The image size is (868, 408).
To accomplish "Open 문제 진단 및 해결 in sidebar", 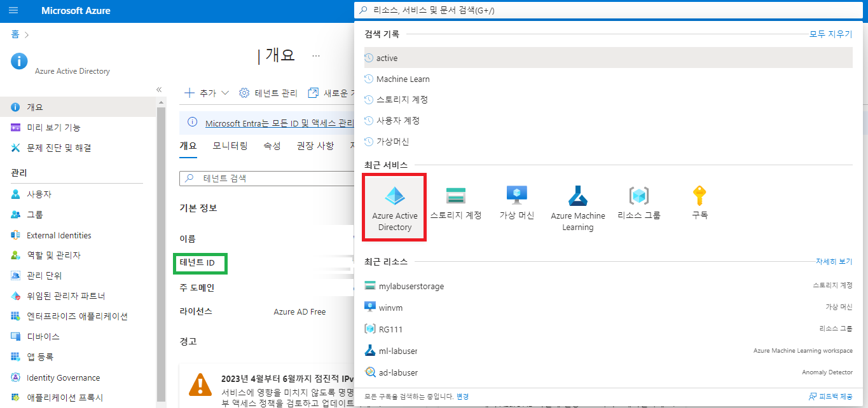I will tap(78, 147).
